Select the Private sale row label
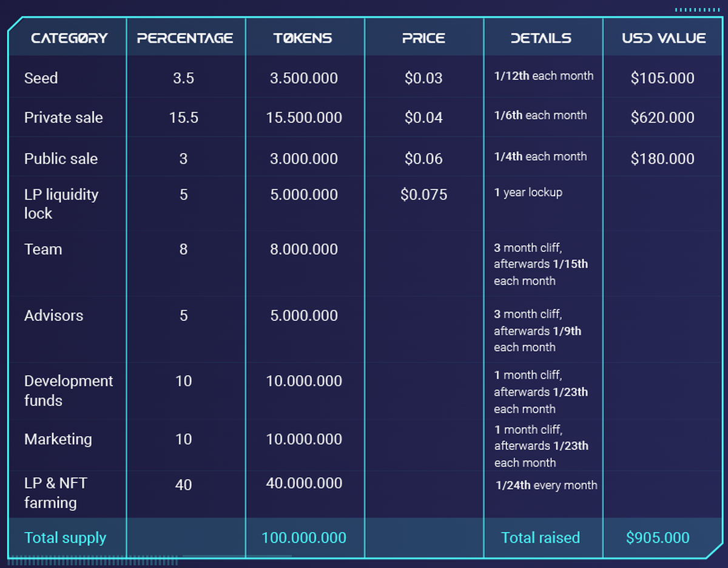The width and height of the screenshot is (728, 568). (64, 118)
